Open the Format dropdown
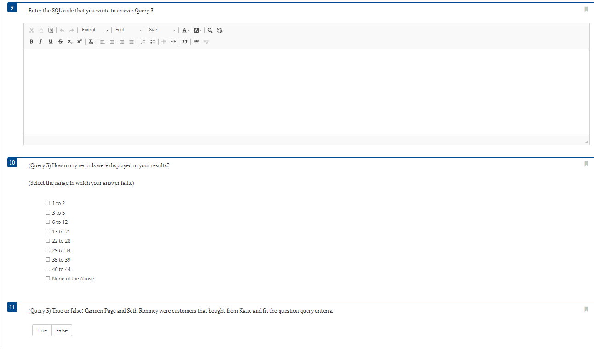This screenshot has height=364, width=594. [95, 30]
